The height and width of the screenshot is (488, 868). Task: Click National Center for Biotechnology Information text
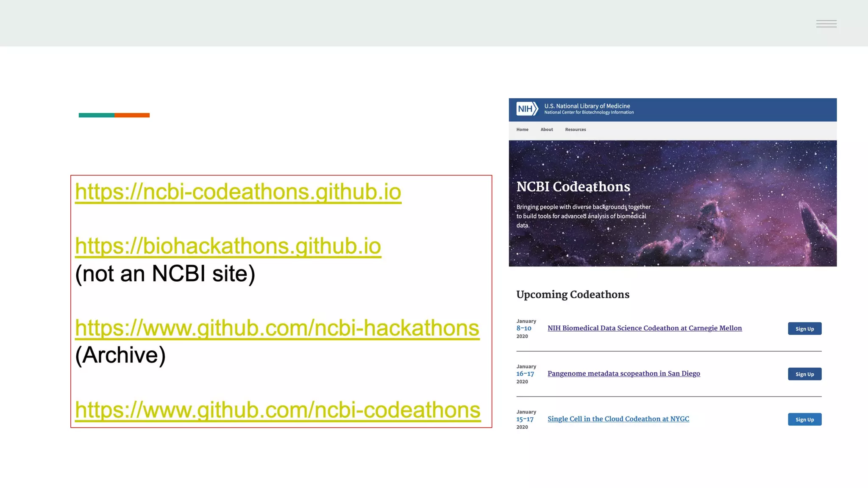coord(589,113)
